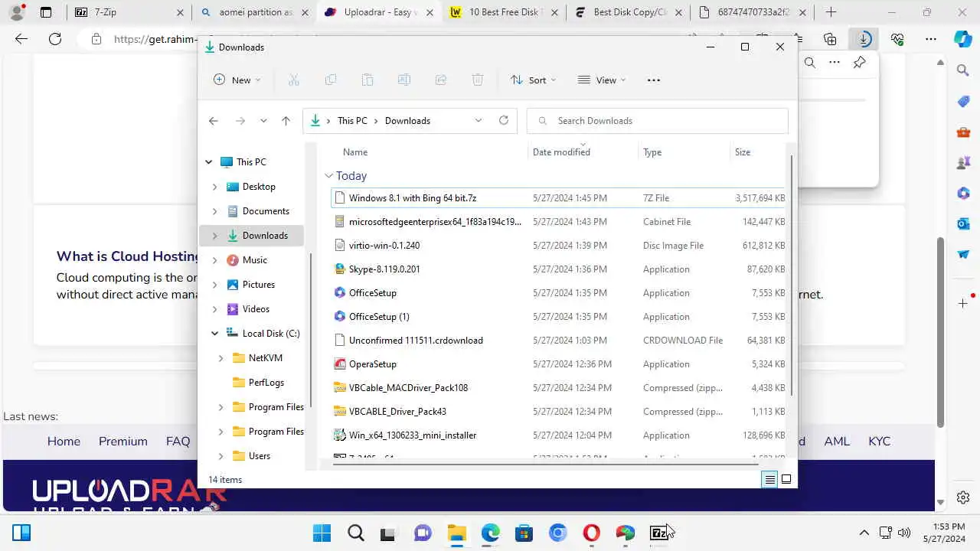Collapse the Today group in file list
Screen dimensions: 980x551
click(x=328, y=175)
